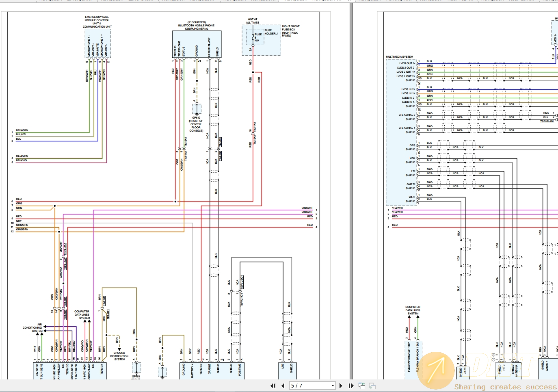
Task: Click the WI-FI connector label
Action: tap(412, 197)
